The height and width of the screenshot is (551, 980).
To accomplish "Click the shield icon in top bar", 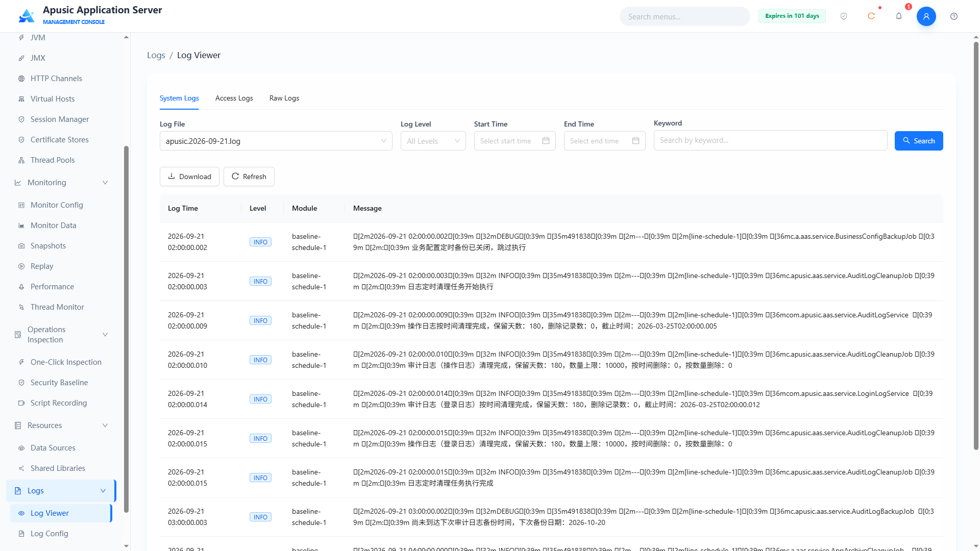I will (844, 16).
